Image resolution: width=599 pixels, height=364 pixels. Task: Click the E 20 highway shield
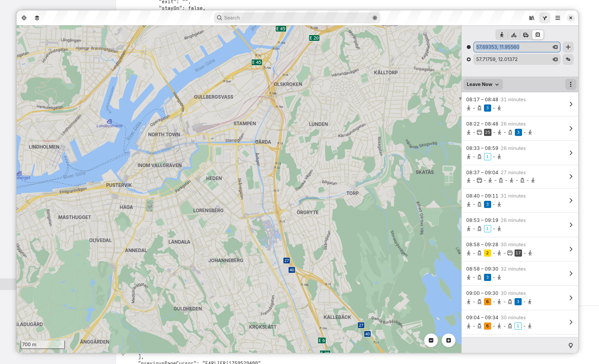coord(314,38)
